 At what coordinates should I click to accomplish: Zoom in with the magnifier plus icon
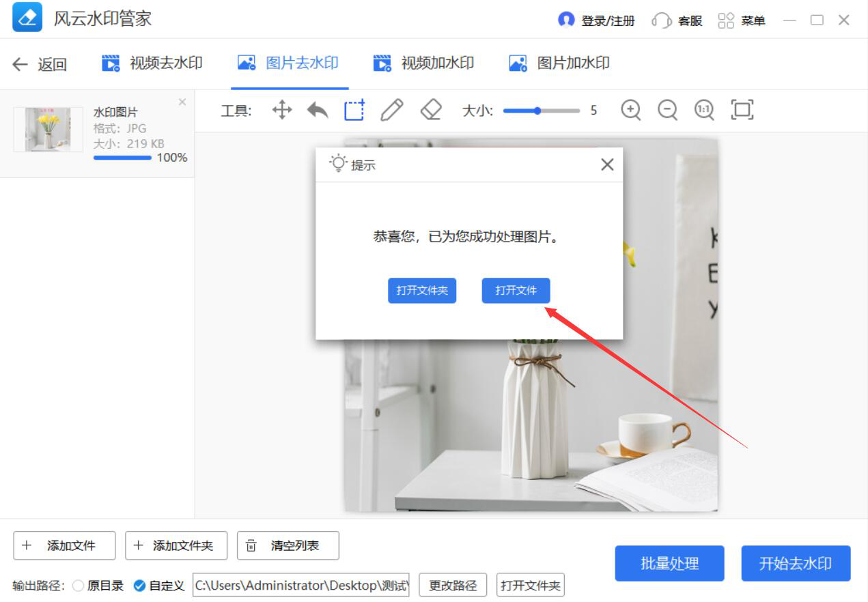[x=630, y=110]
